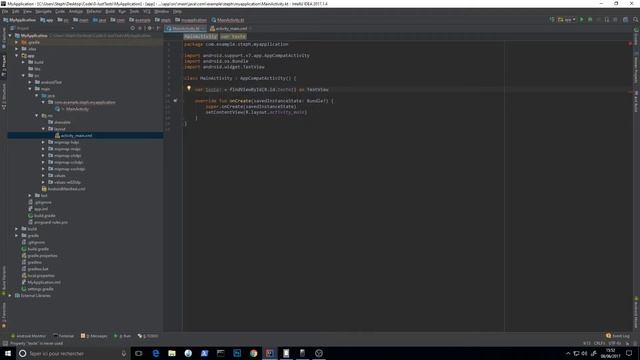Click the Task View taskbar icon
This screenshot has height=360, width=640.
(x=139, y=353)
